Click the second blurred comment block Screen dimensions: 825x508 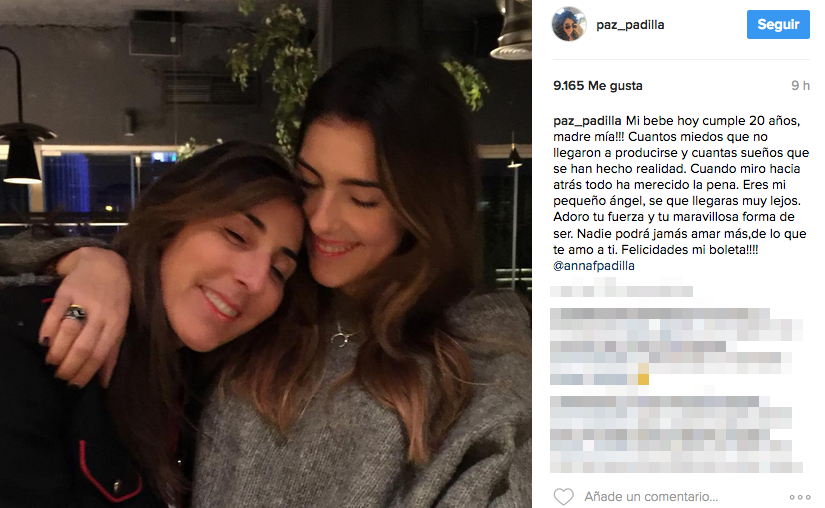click(x=676, y=347)
